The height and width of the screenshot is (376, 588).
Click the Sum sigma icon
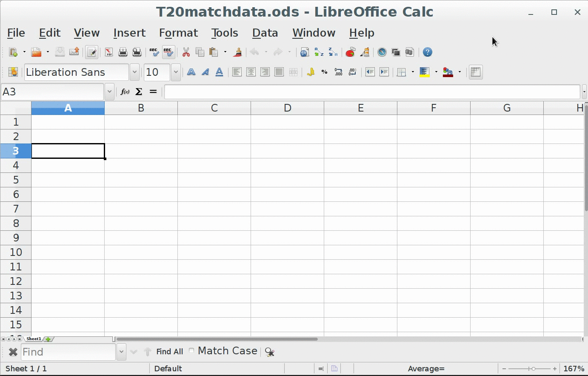[x=139, y=92]
